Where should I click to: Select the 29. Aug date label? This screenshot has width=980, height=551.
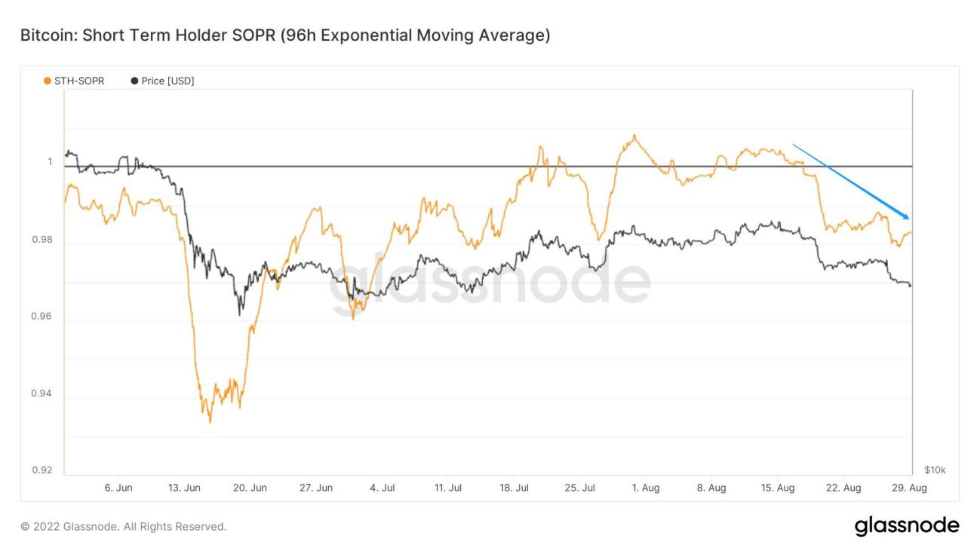coord(910,488)
